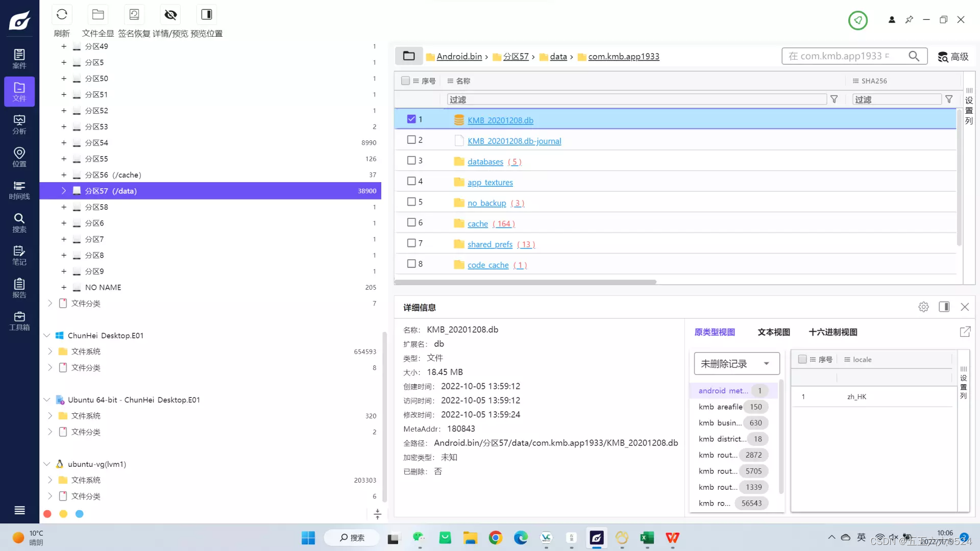Open the Toolbox (工具箱) sidebar section

tap(19, 321)
